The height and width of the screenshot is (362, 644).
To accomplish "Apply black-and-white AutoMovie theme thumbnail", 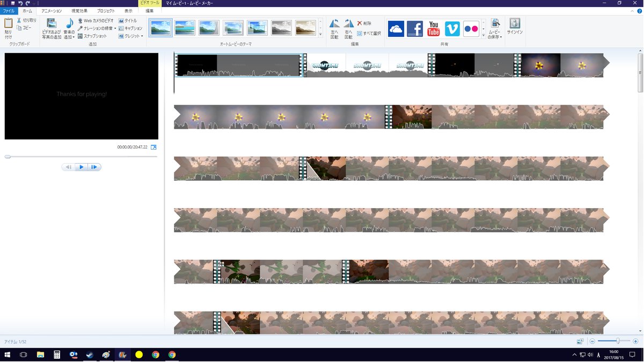I will point(281,28).
